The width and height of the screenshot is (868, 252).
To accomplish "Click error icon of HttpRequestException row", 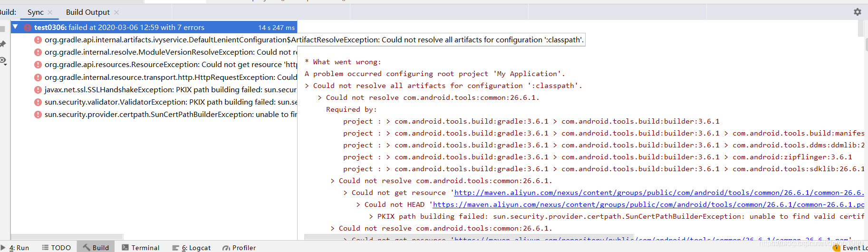I will (x=38, y=77).
